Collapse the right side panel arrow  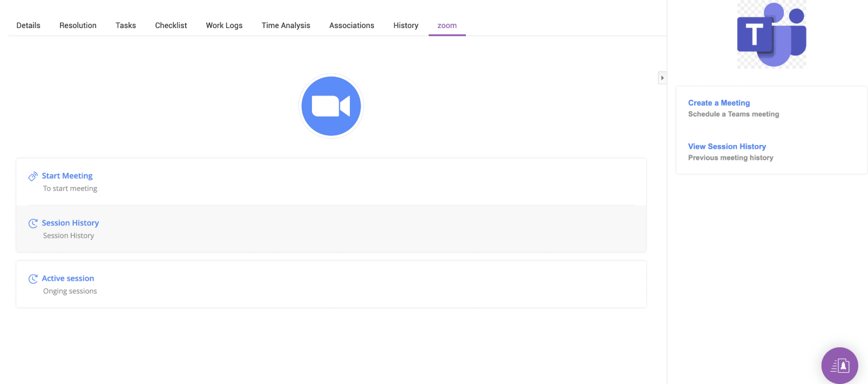click(x=662, y=78)
